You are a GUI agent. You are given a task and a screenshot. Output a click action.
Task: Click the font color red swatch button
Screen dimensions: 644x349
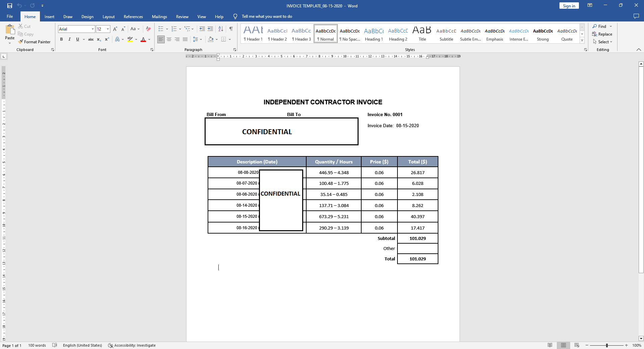[x=143, y=40]
